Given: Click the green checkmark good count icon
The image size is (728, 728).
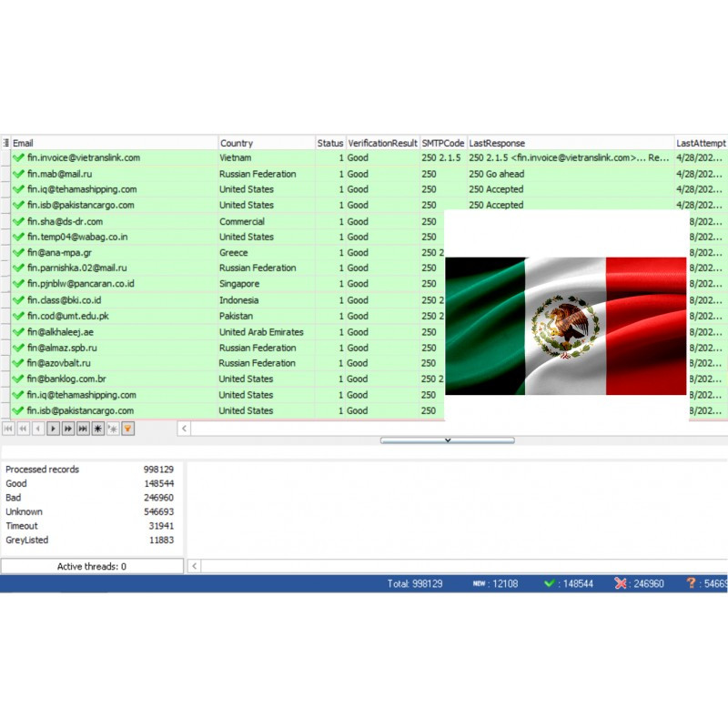Looking at the screenshot, I should pyautogui.click(x=550, y=583).
